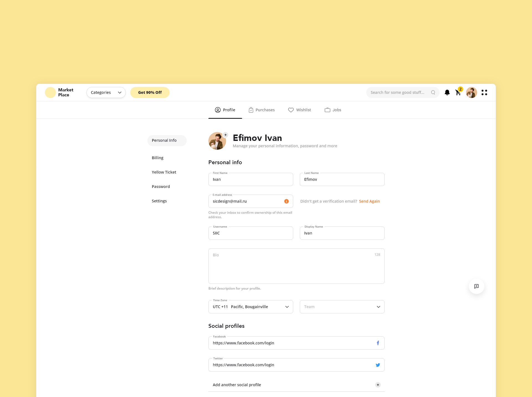Click the Twitter bird icon
The image size is (532, 397).
click(378, 365)
